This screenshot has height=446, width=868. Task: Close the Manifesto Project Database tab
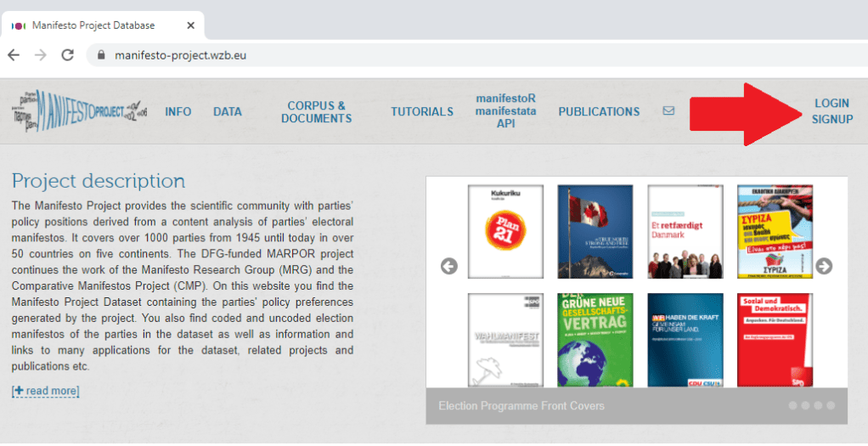[x=190, y=25]
